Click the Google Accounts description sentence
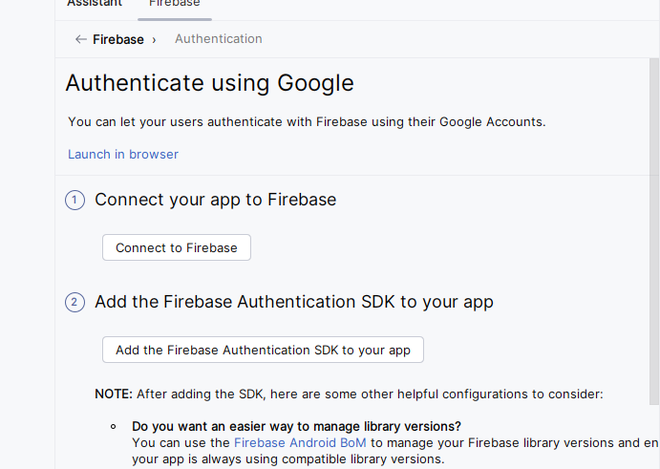The height and width of the screenshot is (469, 660). 307,122
